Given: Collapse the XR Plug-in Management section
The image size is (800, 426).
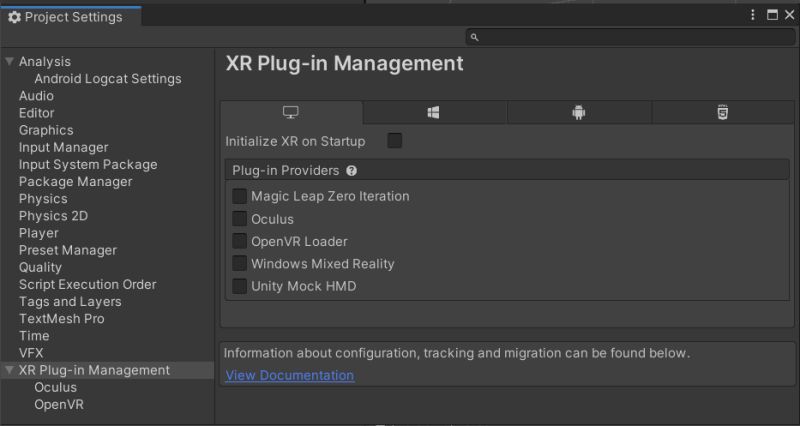Looking at the screenshot, I should (x=9, y=370).
